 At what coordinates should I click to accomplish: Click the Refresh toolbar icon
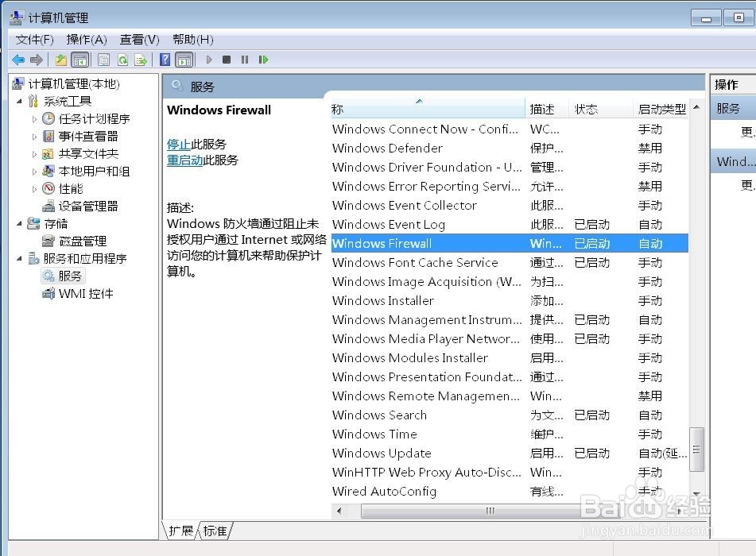[x=122, y=60]
